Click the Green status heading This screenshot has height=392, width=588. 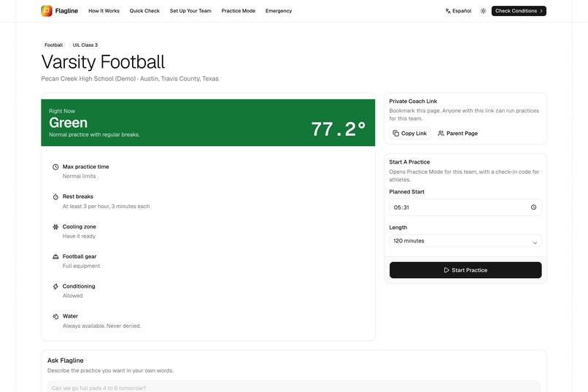pyautogui.click(x=69, y=123)
